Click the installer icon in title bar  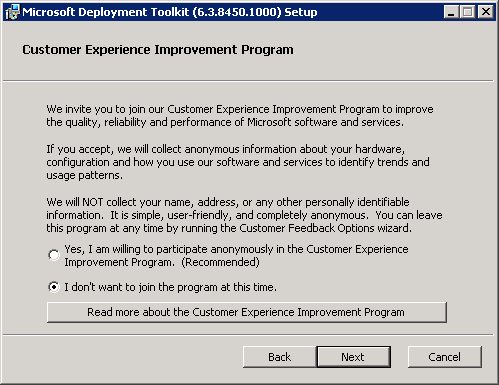[x=13, y=12]
